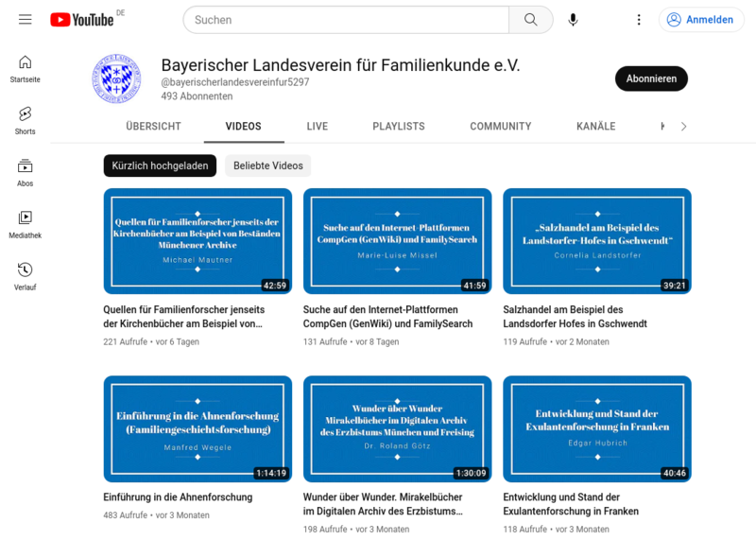Select the Beliebte Videos filter chip
This screenshot has width=756, height=540.
click(x=268, y=165)
